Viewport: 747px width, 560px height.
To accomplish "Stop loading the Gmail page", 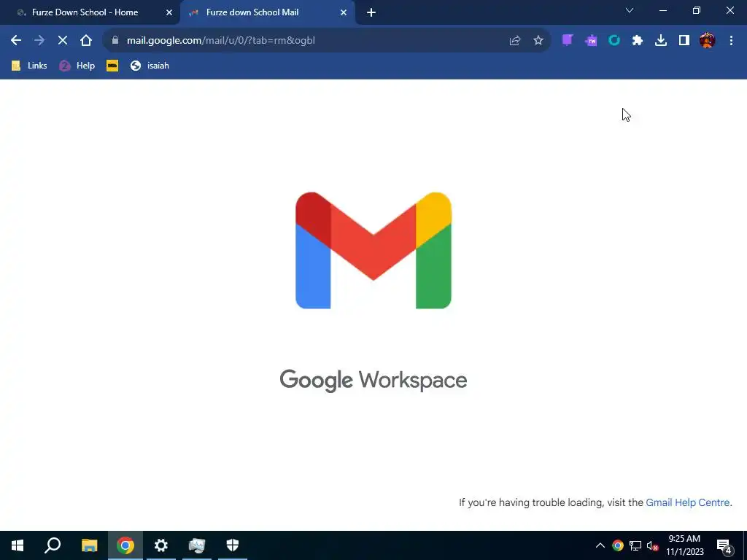I will pyautogui.click(x=63, y=41).
